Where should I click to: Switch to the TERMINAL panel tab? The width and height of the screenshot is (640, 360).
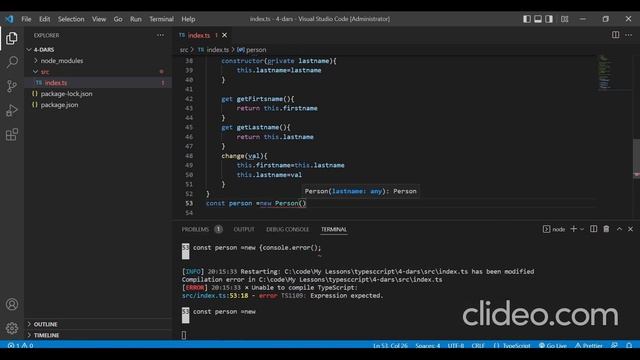coord(333,229)
